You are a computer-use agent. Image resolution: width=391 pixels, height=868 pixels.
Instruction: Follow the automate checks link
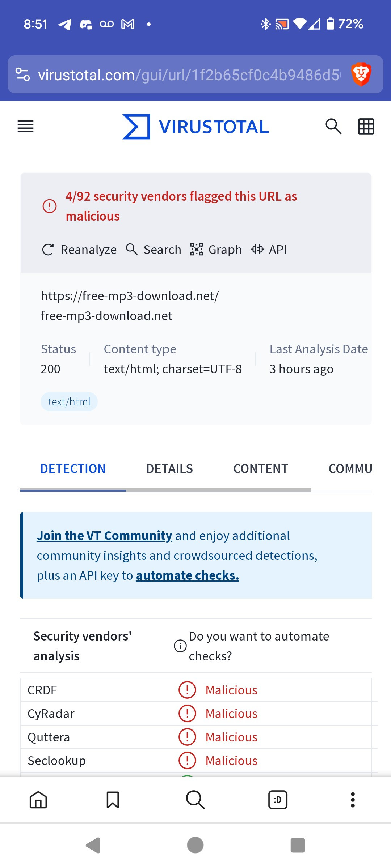[x=188, y=575]
